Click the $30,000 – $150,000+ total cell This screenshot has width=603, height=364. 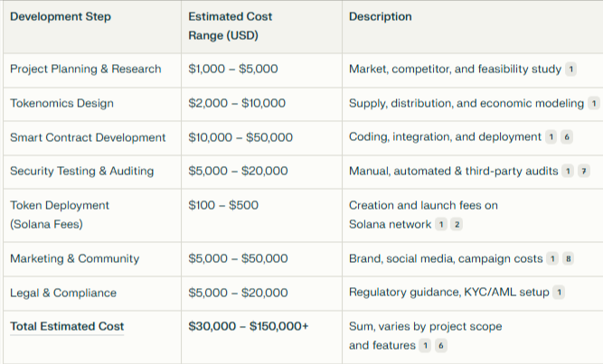(249, 326)
